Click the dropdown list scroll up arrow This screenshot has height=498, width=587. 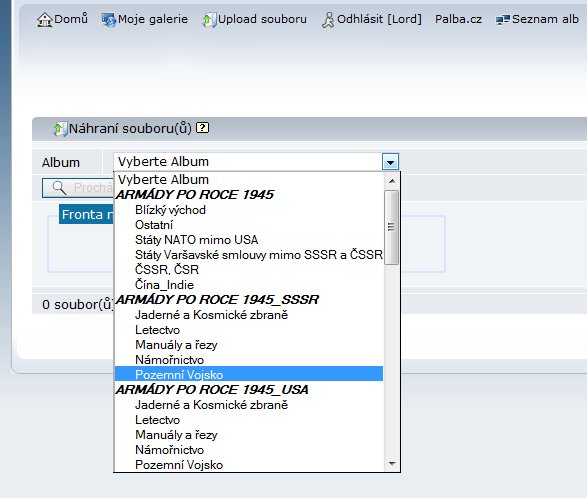click(x=392, y=181)
